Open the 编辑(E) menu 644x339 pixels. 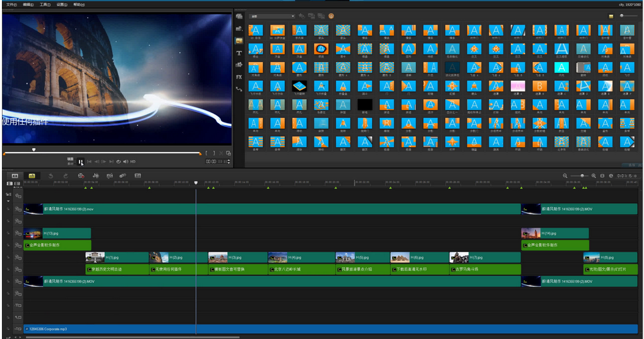[28, 4]
